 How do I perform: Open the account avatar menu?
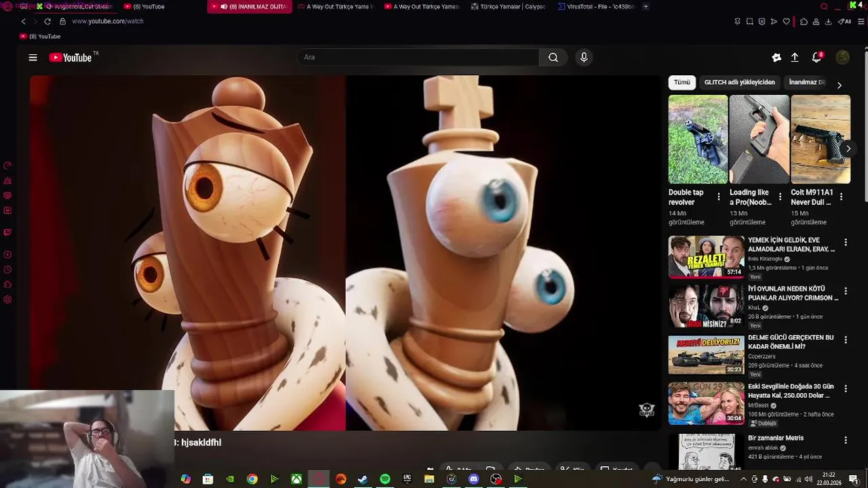[843, 58]
